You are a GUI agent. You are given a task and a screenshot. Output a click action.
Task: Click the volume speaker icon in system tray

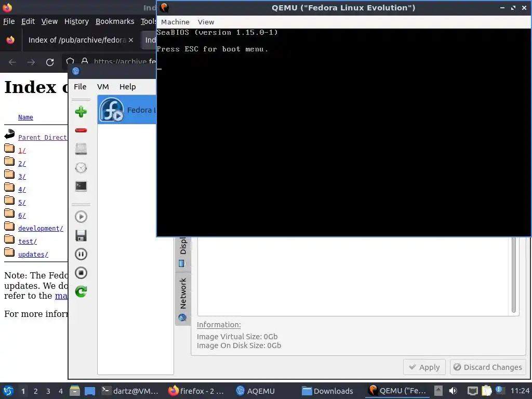click(453, 391)
